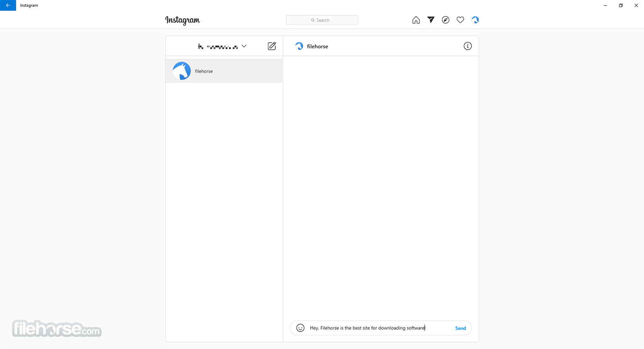Open the Explore compass icon
Viewport: 644px width, 349px height.
[446, 20]
